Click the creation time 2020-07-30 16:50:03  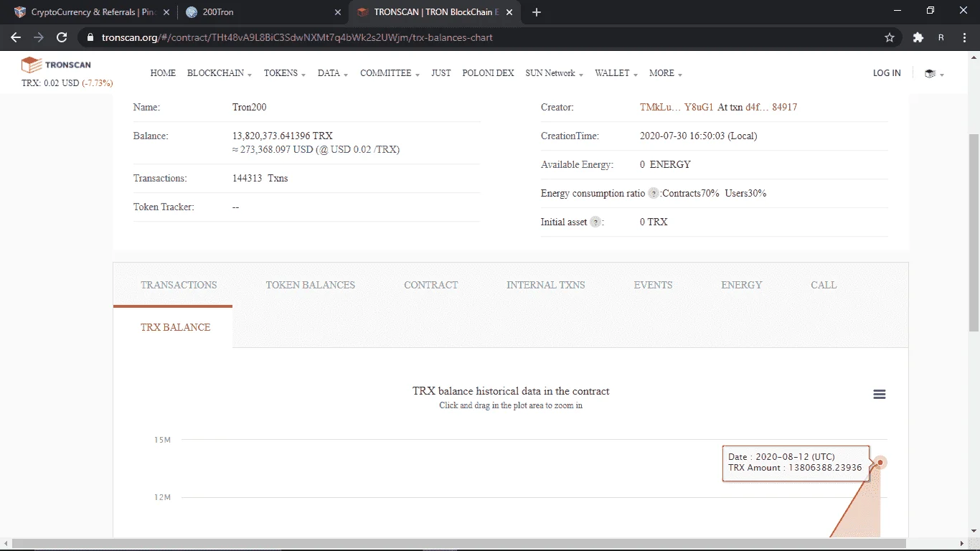[x=698, y=136]
